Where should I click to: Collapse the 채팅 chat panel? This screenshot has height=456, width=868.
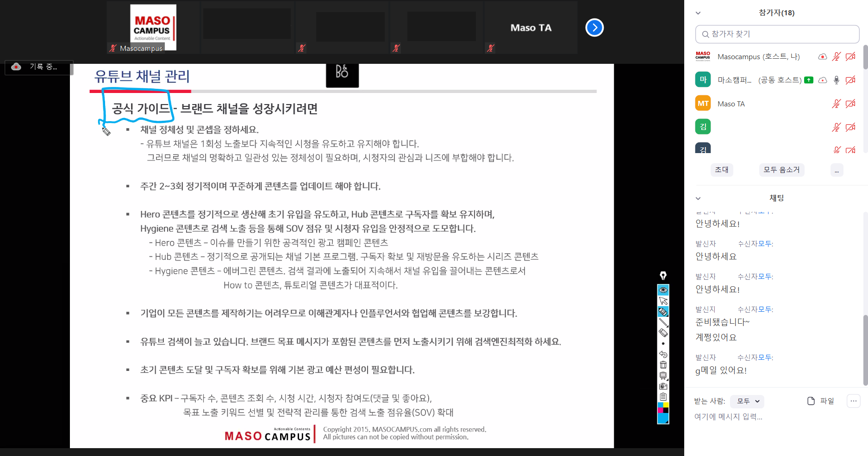[698, 198]
